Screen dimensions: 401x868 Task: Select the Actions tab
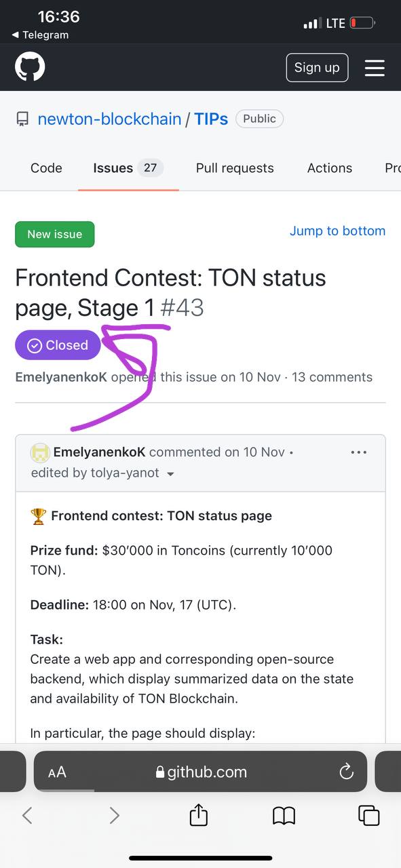click(330, 168)
